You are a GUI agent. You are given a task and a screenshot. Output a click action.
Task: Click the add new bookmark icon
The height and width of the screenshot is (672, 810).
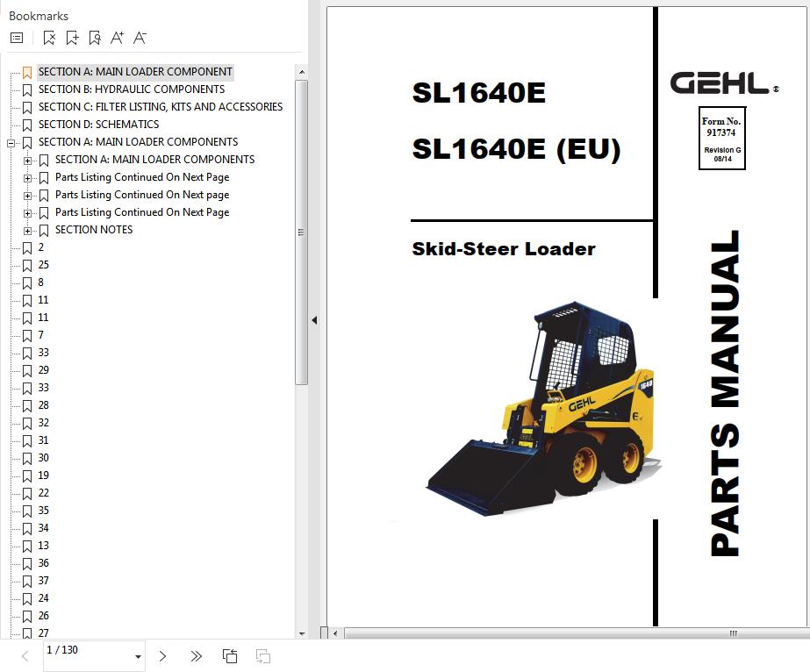point(72,38)
